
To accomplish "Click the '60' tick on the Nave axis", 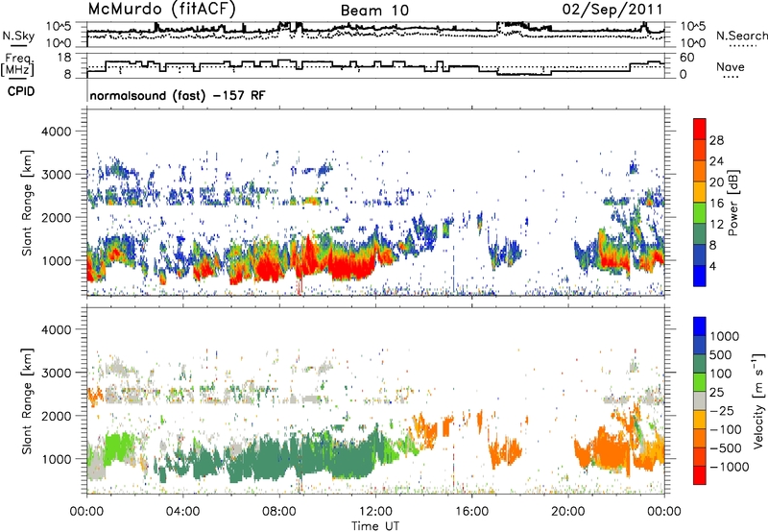I will coord(687,58).
